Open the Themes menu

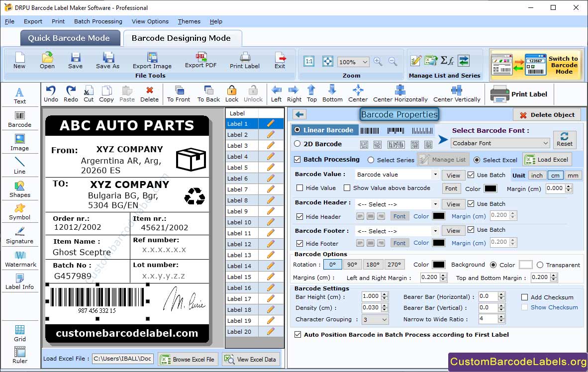[189, 21]
